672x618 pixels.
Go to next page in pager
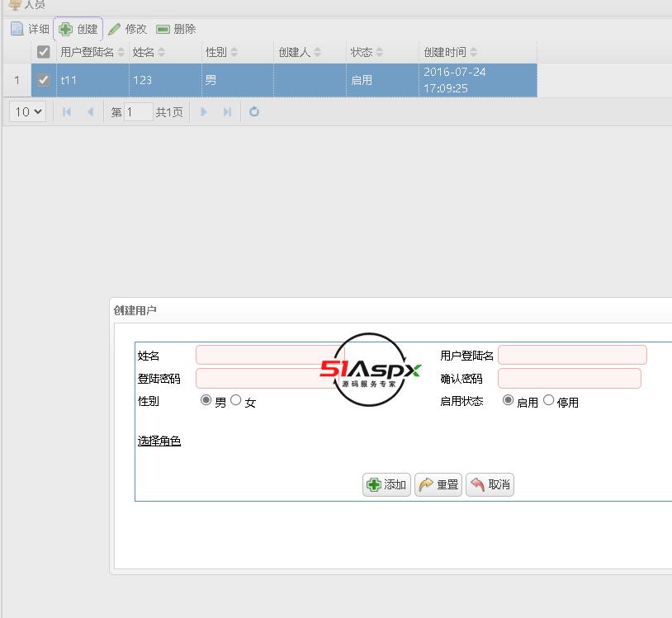click(x=204, y=111)
